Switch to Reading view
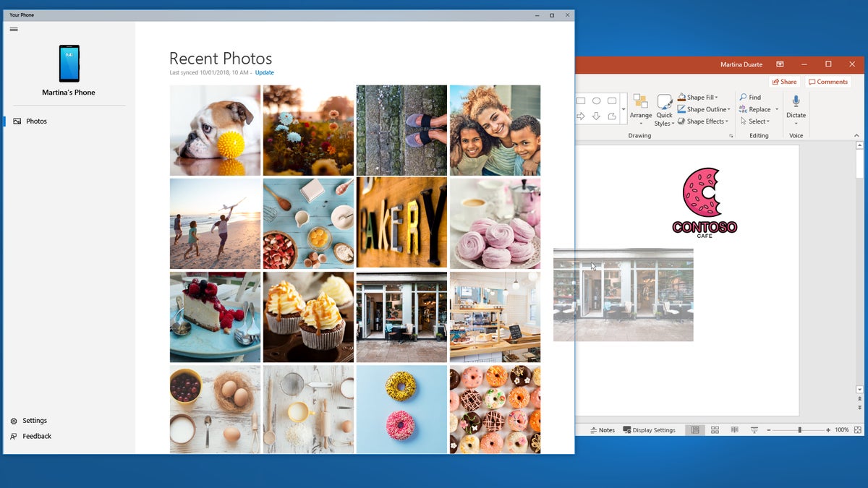868x488 pixels. pyautogui.click(x=734, y=430)
